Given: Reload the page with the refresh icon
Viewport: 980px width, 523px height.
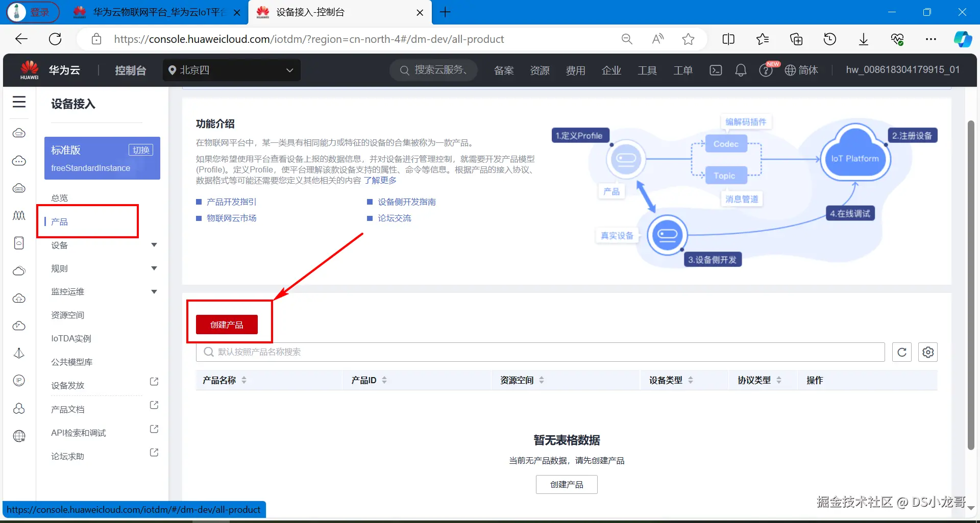Looking at the screenshot, I should 55,39.
